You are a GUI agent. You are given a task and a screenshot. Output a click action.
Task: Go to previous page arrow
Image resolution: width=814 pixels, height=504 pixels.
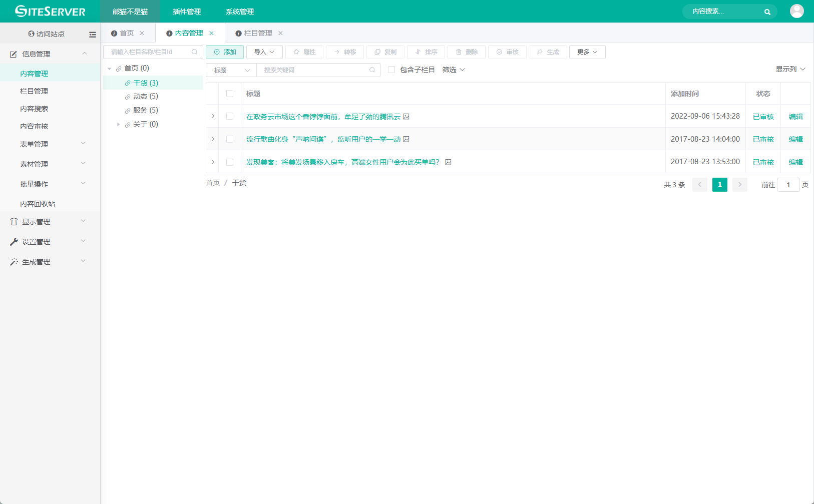700,185
